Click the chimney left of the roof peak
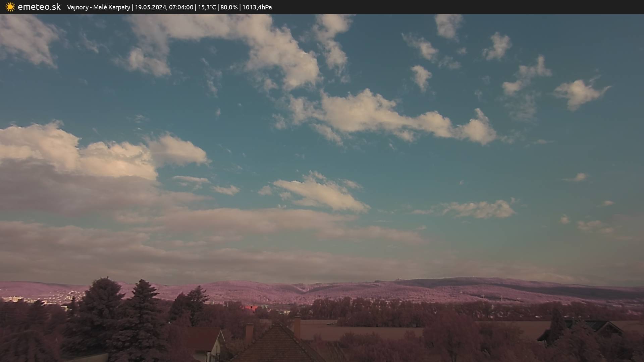The width and height of the screenshot is (644, 362). pos(249,334)
